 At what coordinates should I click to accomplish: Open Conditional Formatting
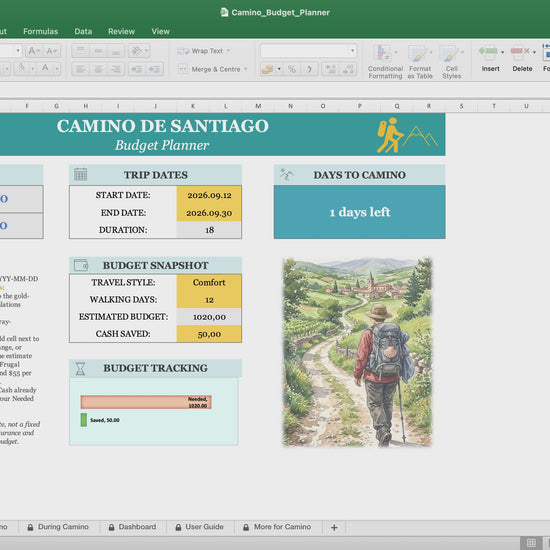pos(385,61)
